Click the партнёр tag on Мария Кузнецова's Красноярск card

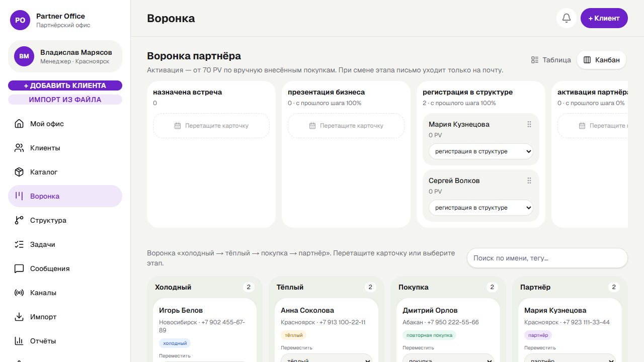coord(538,335)
